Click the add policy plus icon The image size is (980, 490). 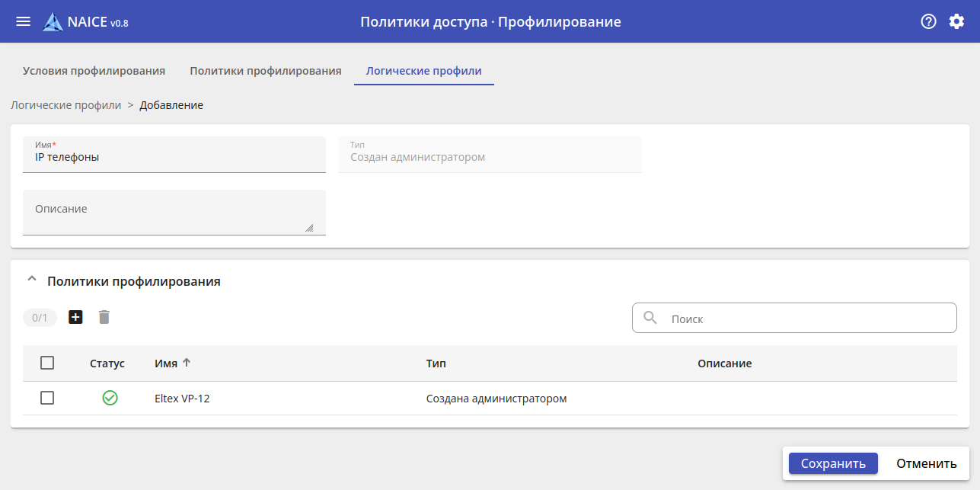75,317
